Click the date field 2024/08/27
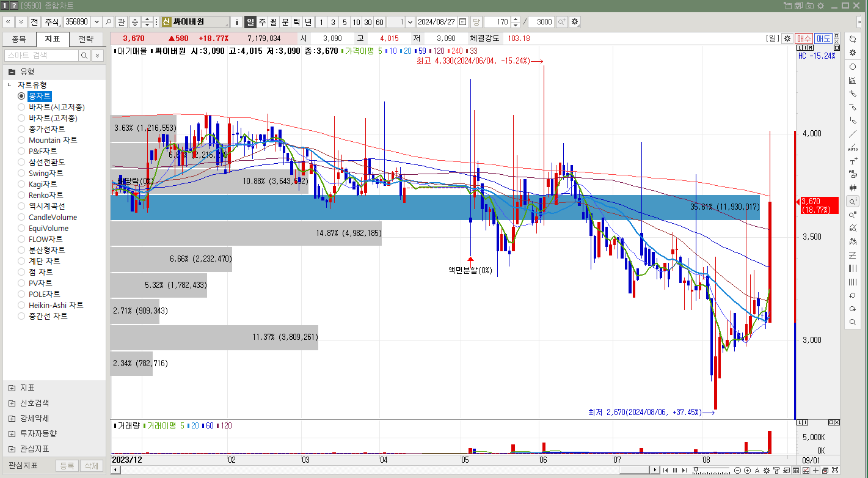The image size is (868, 478). tap(437, 22)
